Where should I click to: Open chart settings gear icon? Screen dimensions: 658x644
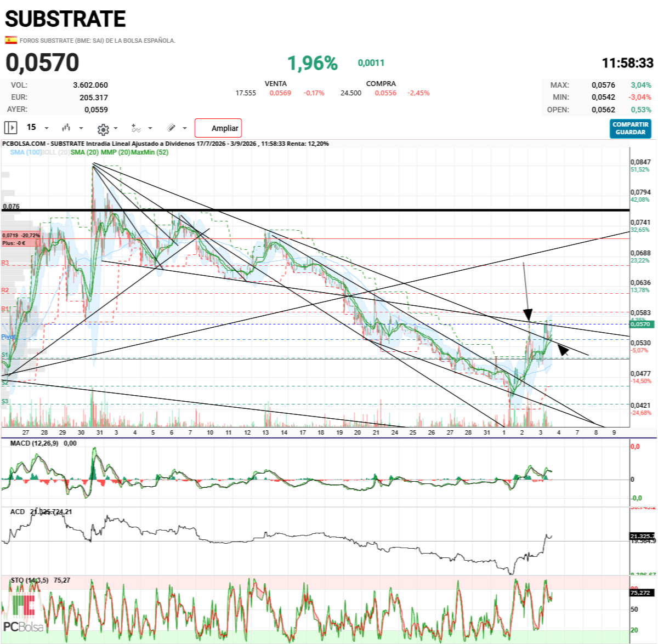[103, 129]
